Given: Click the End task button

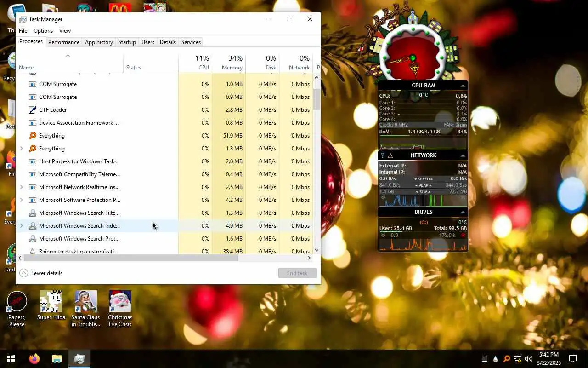Looking at the screenshot, I should [297, 273].
